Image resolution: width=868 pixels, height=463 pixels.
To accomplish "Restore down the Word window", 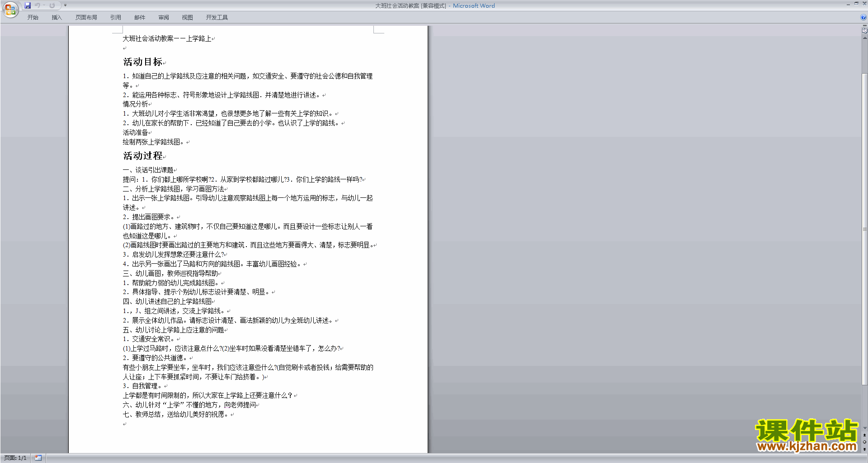I will pos(856,4).
